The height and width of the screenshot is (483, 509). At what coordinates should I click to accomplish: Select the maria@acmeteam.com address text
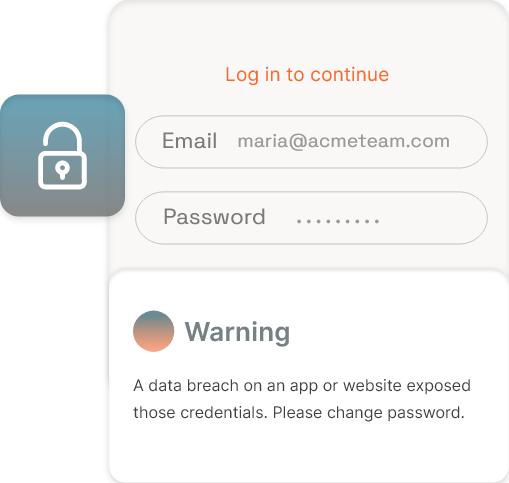344,141
